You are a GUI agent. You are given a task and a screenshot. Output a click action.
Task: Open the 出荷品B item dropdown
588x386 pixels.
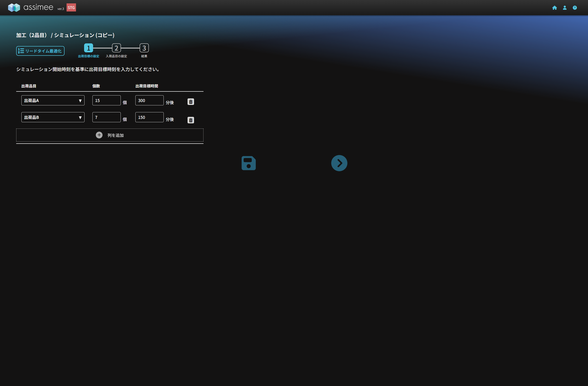53,117
